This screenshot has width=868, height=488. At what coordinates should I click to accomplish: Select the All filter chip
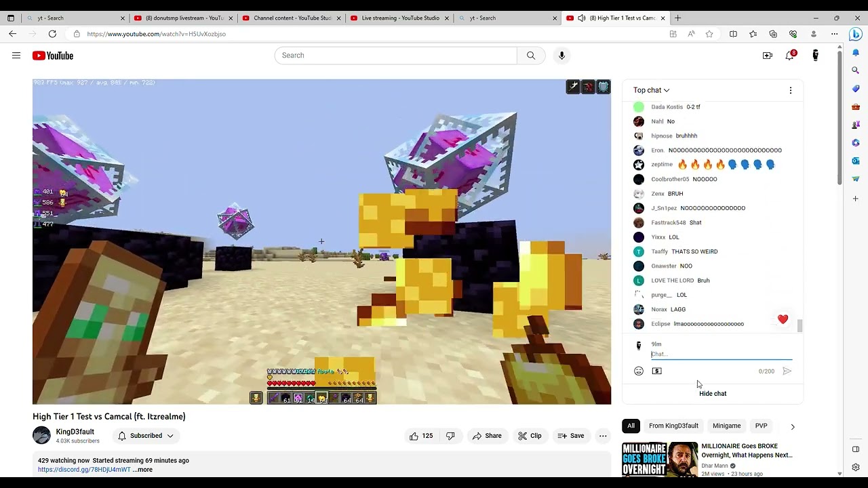631,426
